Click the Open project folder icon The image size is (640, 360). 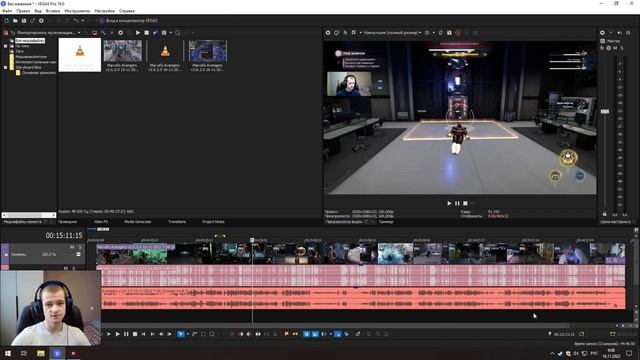[15, 20]
